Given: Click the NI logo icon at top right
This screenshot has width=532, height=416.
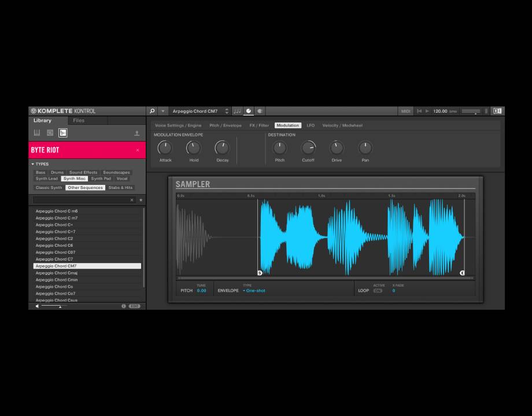Looking at the screenshot, I should (497, 111).
